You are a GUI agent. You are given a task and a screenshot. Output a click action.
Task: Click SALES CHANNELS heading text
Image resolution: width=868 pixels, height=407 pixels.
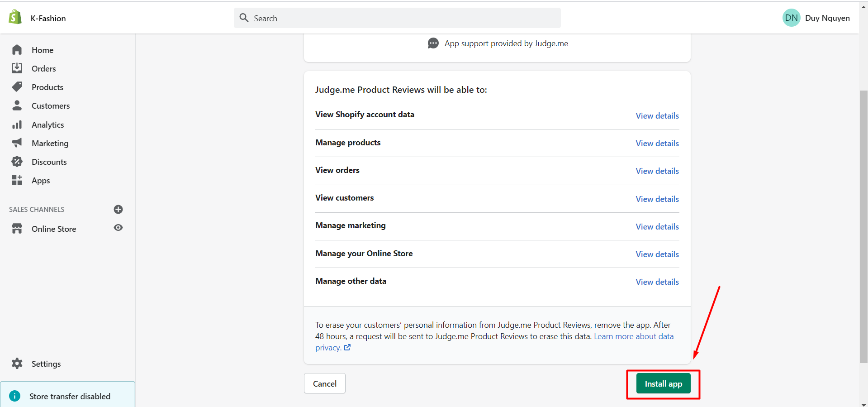click(37, 209)
